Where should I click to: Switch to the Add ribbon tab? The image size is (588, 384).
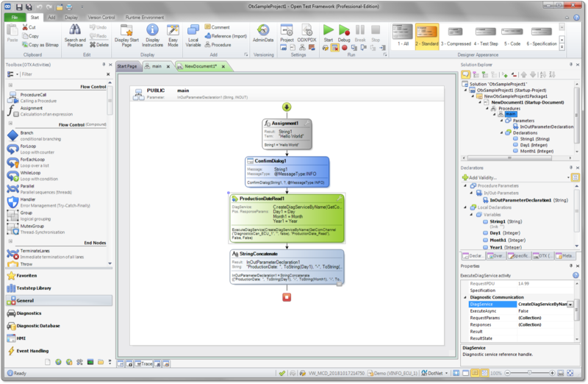point(51,17)
